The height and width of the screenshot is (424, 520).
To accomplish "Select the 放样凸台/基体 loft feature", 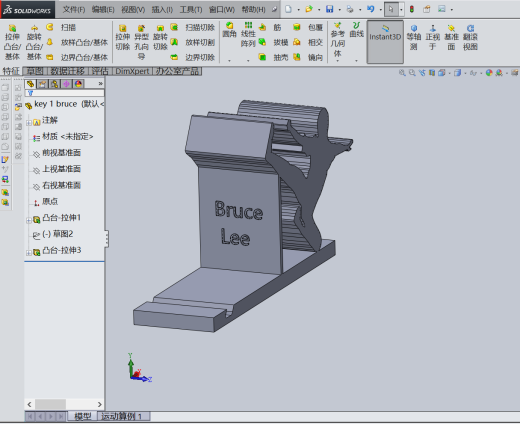I will coord(77,42).
